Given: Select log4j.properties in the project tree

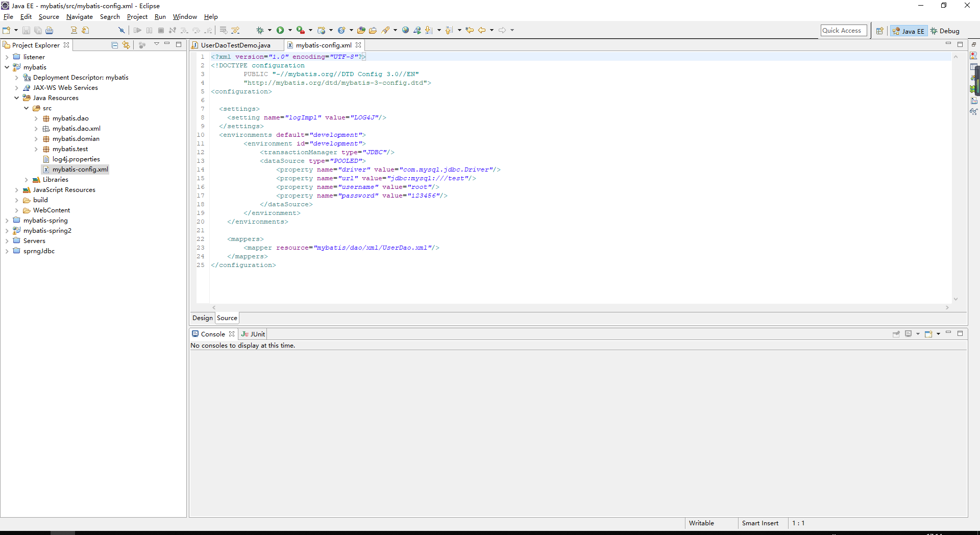Looking at the screenshot, I should tap(76, 159).
